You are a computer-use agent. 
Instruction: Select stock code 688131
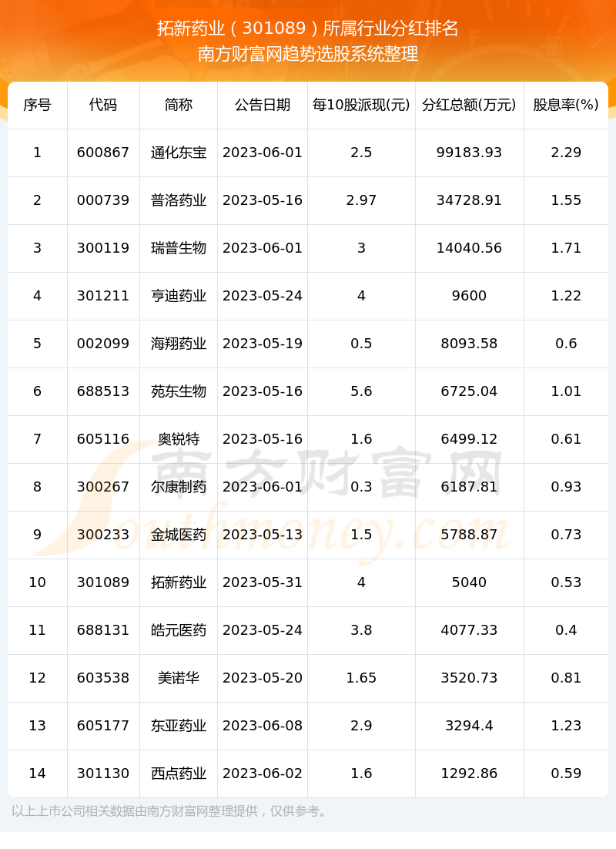103,629
